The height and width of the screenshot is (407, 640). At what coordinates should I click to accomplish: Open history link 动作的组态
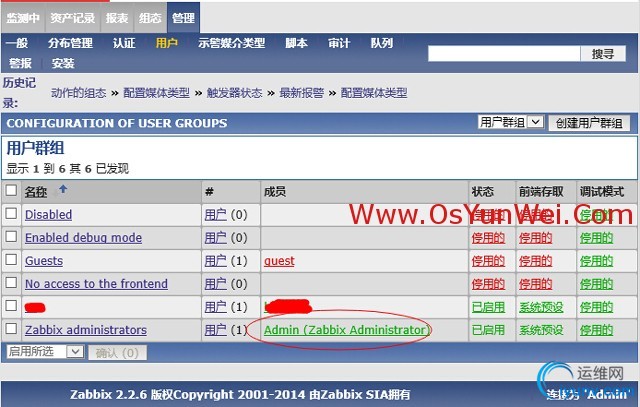(x=78, y=93)
